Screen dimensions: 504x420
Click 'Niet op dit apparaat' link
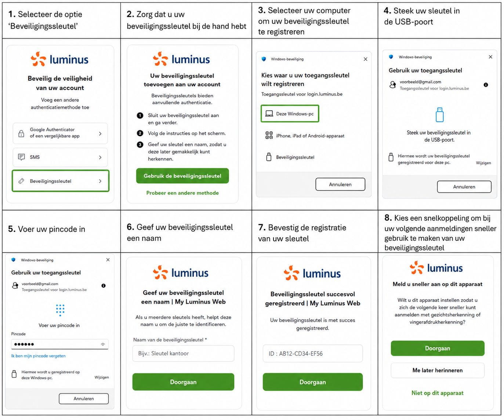[438, 393]
